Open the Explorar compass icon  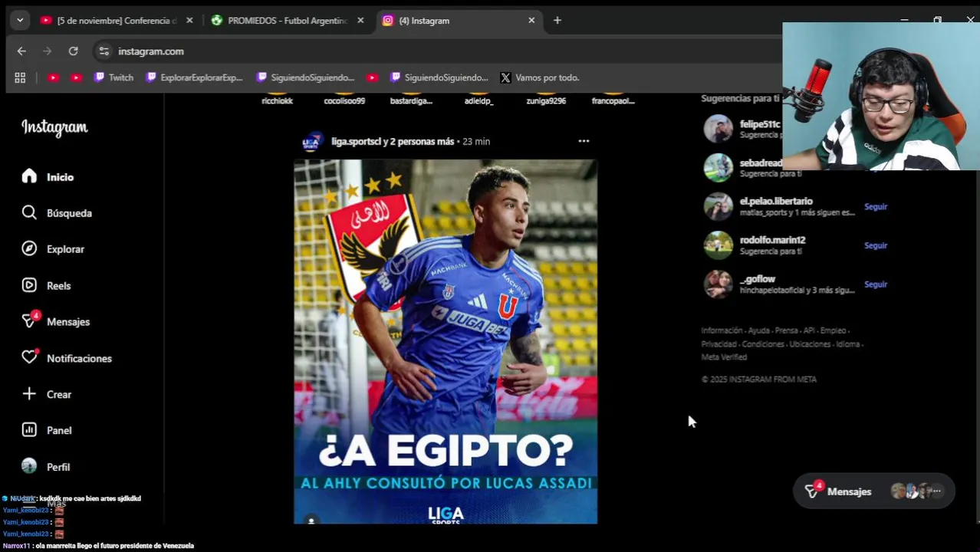(29, 248)
